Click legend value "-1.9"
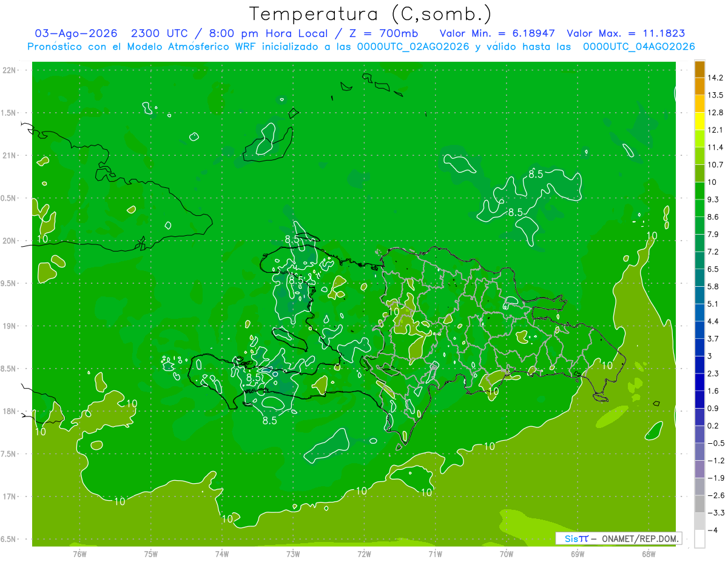The height and width of the screenshot is (562, 728). 716,478
